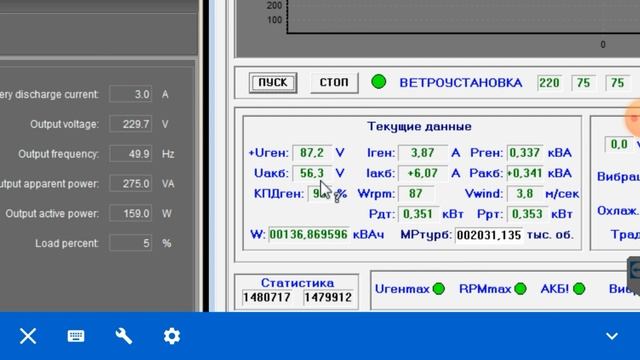Select the last 75 field in that row
The width and height of the screenshot is (640, 360).
[617, 83]
